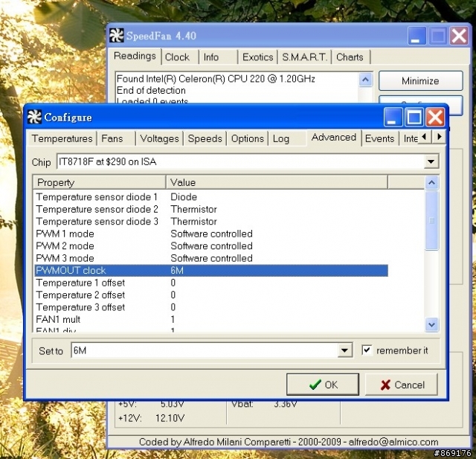The width and height of the screenshot is (476, 459).
Task: Minimize SpeedFan 4.40 window from title bar
Action: coord(416,36)
